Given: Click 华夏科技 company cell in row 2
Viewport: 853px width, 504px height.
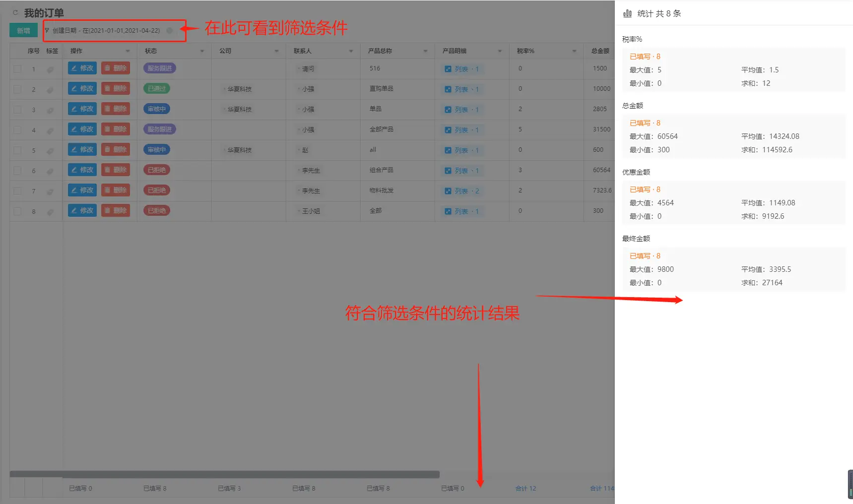Looking at the screenshot, I should 239,89.
